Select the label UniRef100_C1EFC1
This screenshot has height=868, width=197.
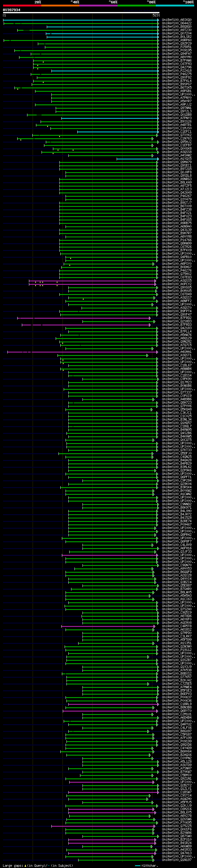[177, 132]
